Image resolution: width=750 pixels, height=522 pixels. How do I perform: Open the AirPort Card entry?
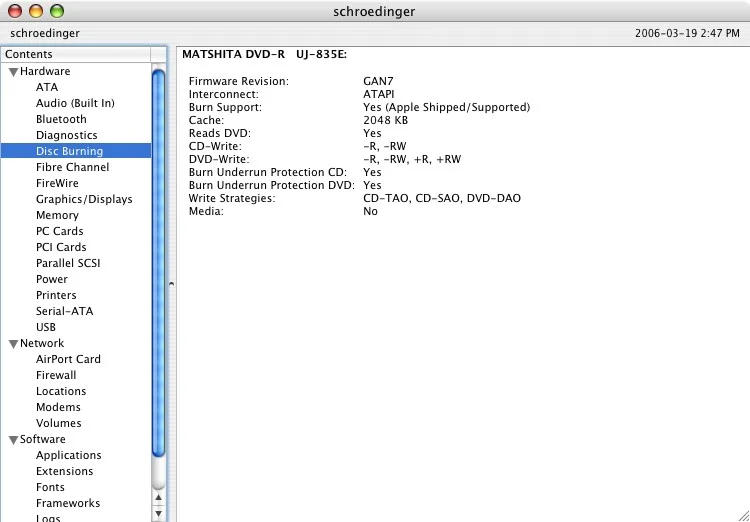click(68, 359)
